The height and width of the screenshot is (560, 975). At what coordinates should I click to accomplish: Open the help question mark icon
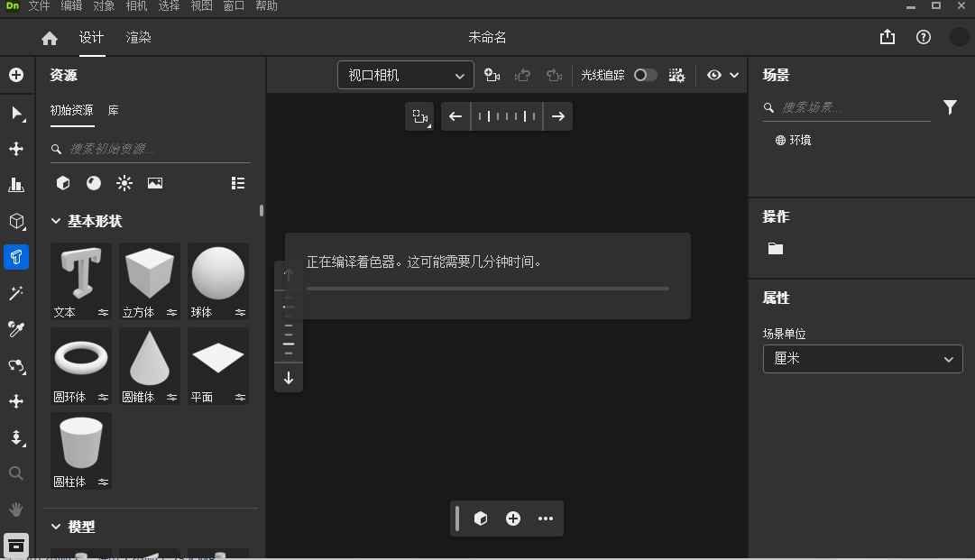[x=924, y=37]
